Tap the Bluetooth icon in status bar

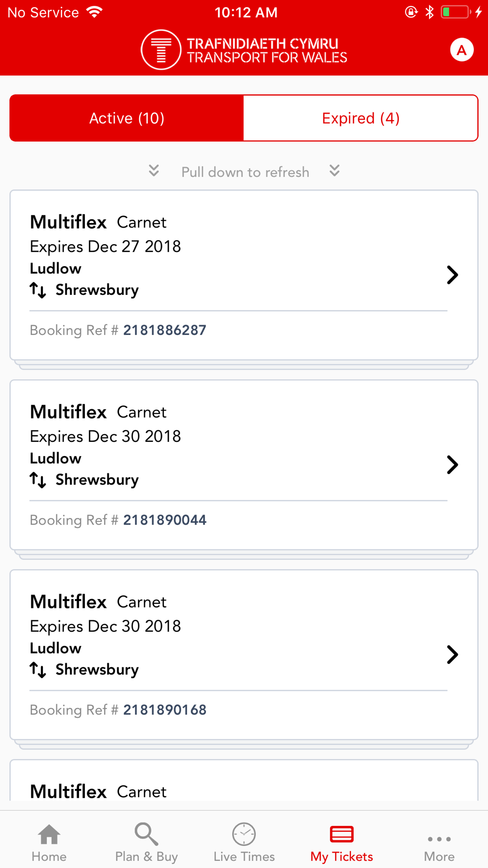pos(429,12)
